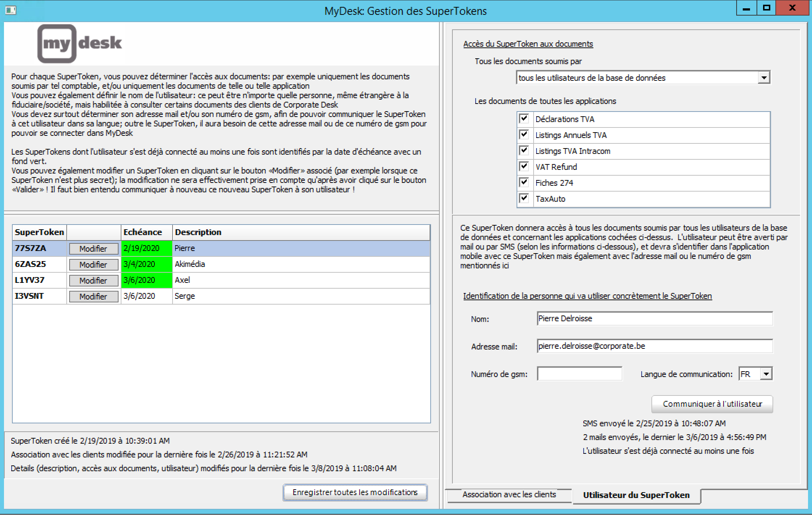Close the Gestion des SuperTokens window
This screenshot has height=515, width=812.
(792, 8)
